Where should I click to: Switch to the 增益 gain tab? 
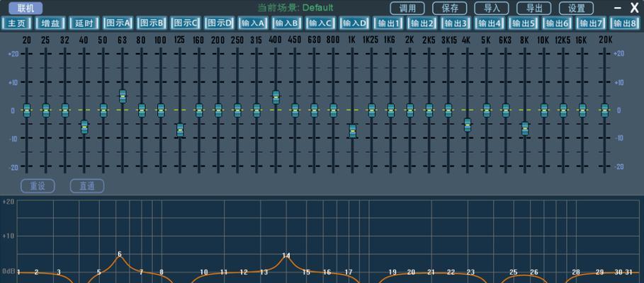pyautogui.click(x=50, y=23)
